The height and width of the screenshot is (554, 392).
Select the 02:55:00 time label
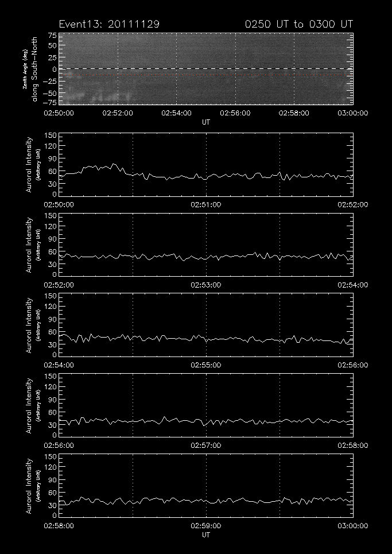pos(206,365)
